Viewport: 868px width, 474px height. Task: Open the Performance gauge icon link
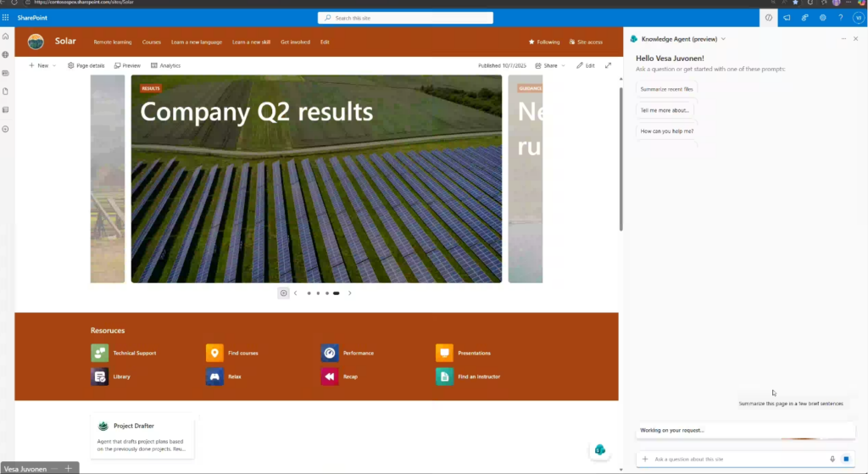point(330,353)
